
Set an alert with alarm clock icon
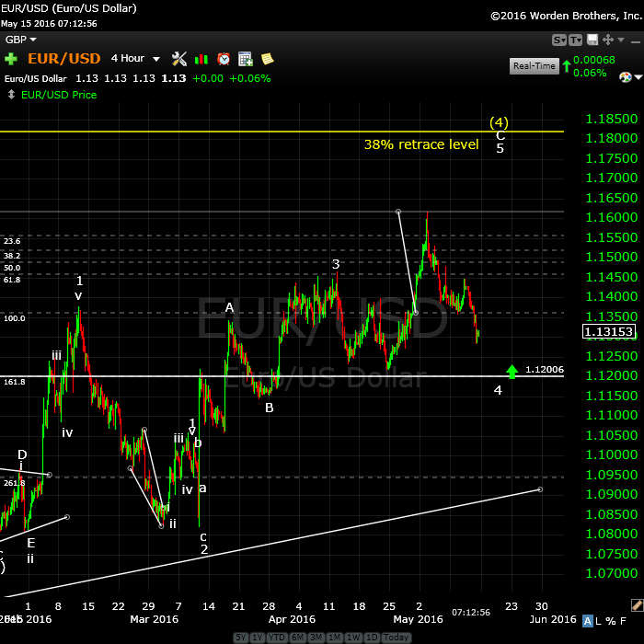point(224,59)
